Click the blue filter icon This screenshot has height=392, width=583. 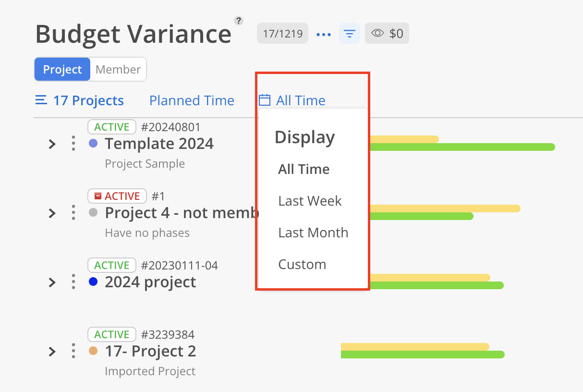click(350, 34)
